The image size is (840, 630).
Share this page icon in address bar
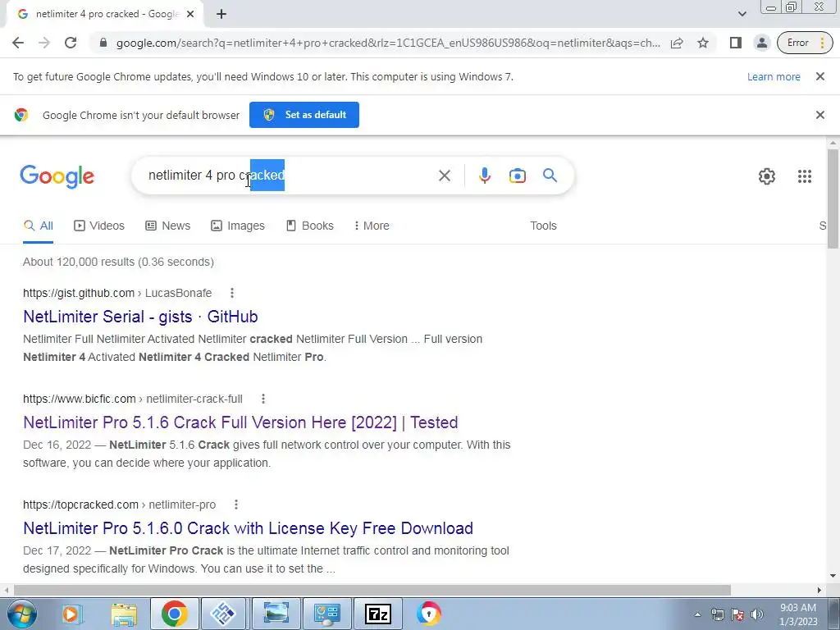point(677,43)
